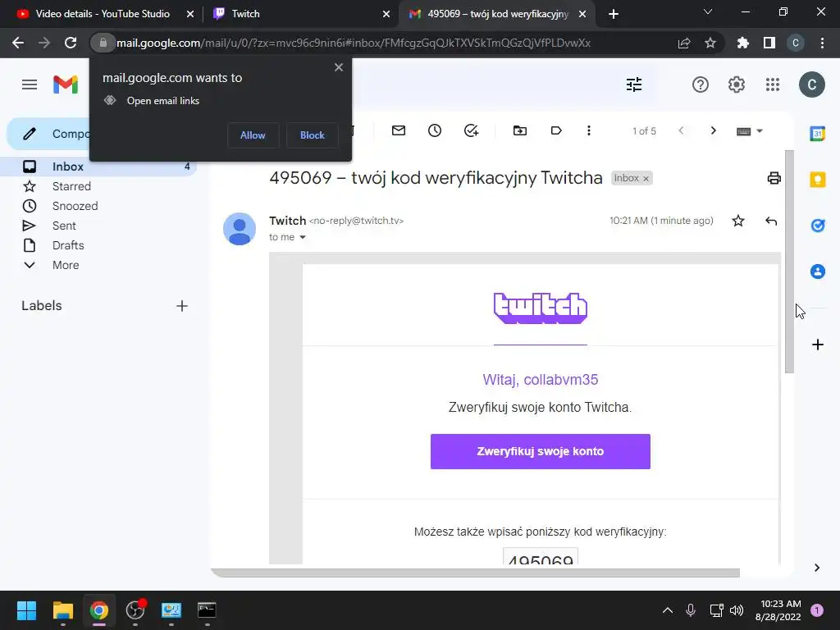This screenshot has height=630, width=840.
Task: Add email to Tasks icon
Action: (x=471, y=130)
